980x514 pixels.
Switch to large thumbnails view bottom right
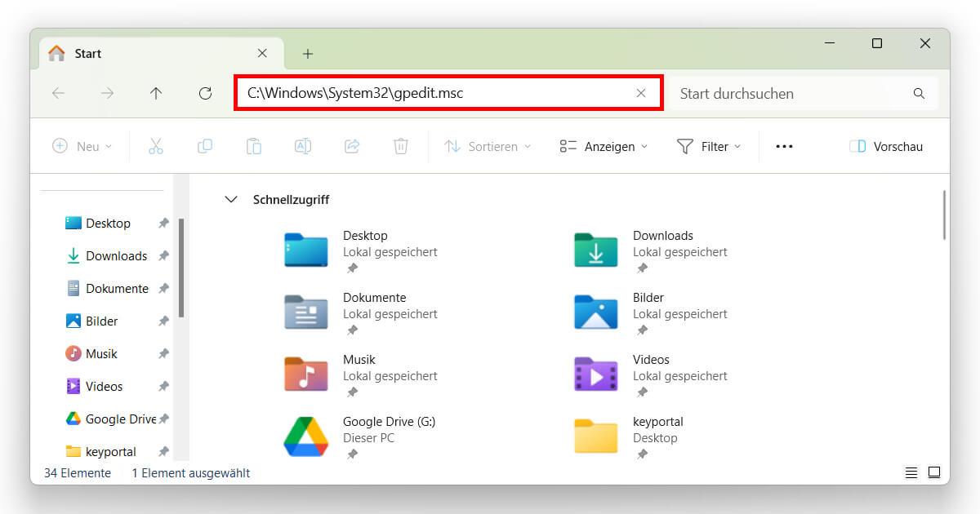[934, 472]
